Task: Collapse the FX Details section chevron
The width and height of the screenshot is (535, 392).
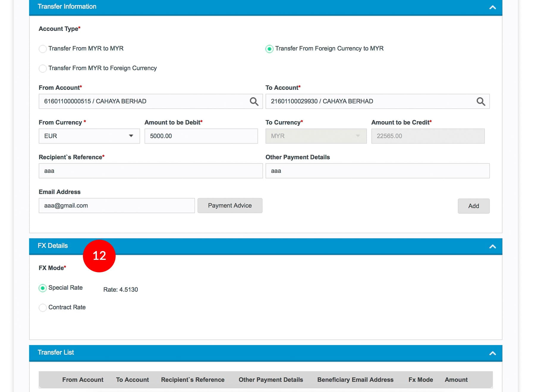Action: (492, 246)
